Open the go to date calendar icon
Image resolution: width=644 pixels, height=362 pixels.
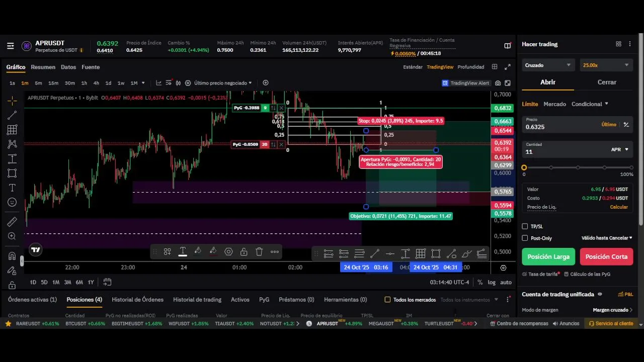point(107,282)
